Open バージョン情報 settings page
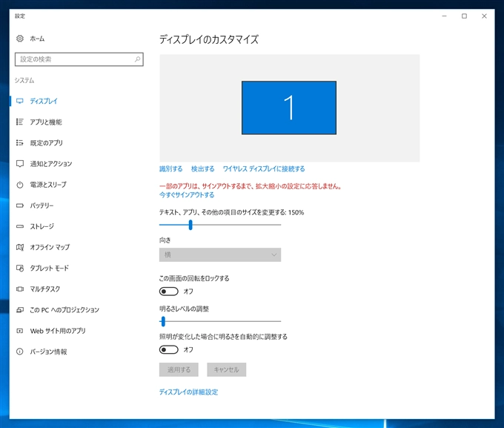This screenshot has height=428, width=504. pos(48,352)
